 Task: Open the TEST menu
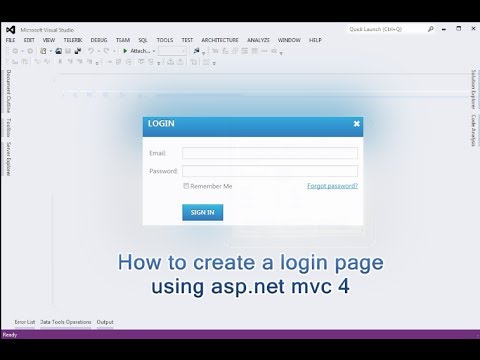187,40
